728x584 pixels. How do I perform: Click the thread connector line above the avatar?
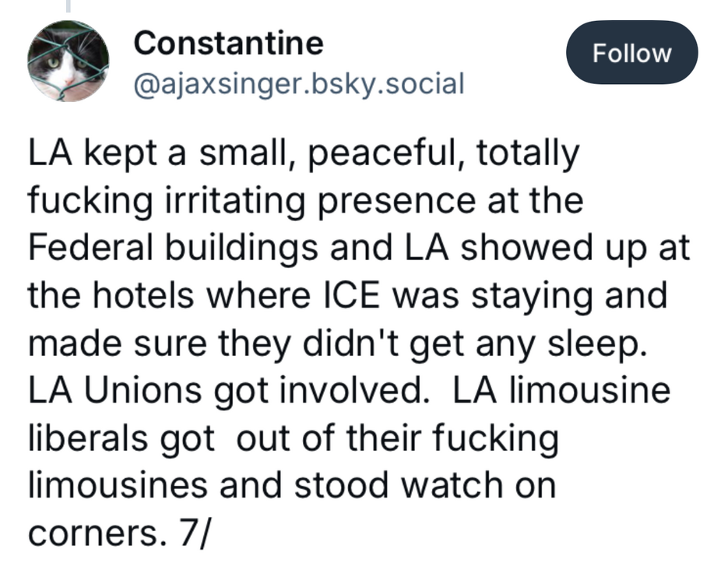68,6
